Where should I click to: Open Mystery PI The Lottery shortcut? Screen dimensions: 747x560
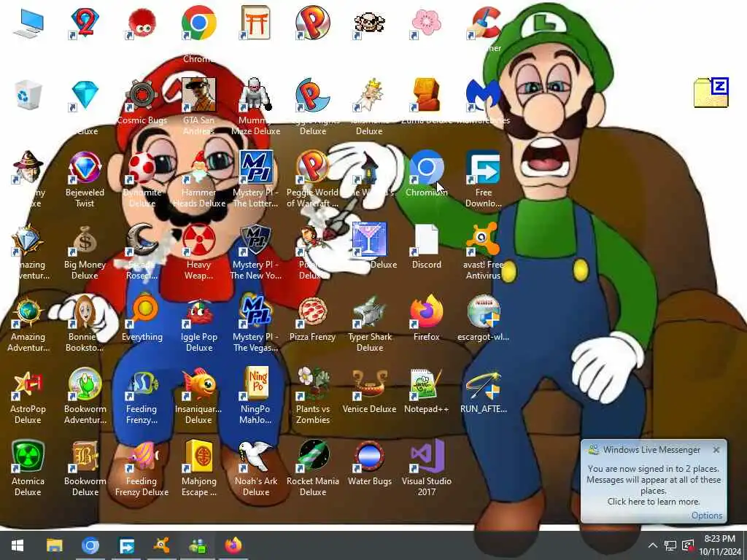tap(255, 167)
